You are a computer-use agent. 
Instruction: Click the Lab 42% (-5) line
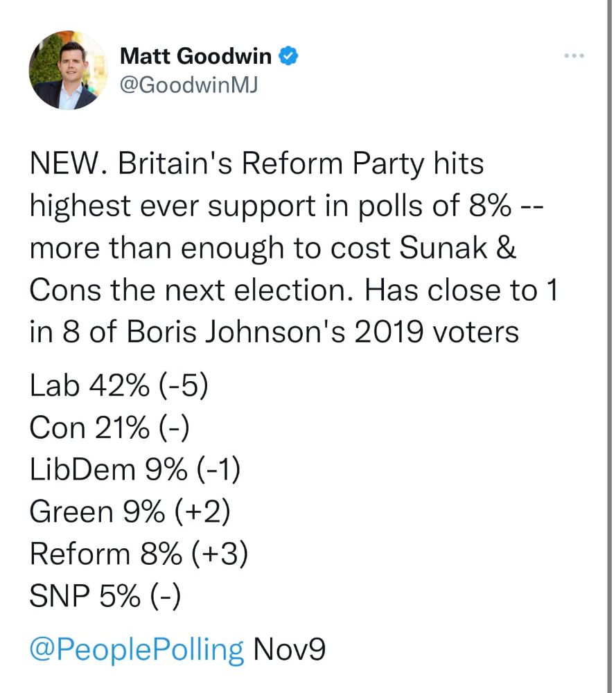pyautogui.click(x=119, y=385)
